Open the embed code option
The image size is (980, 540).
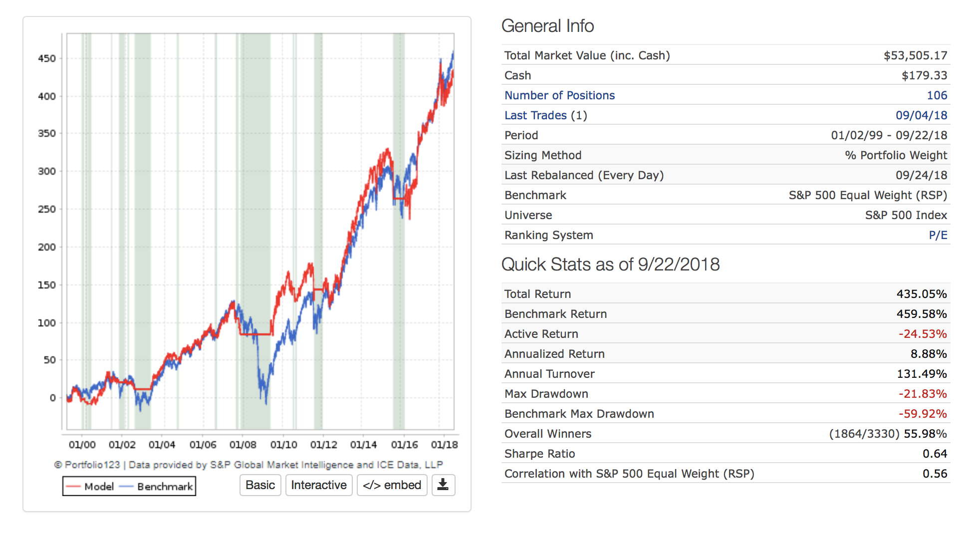click(392, 485)
